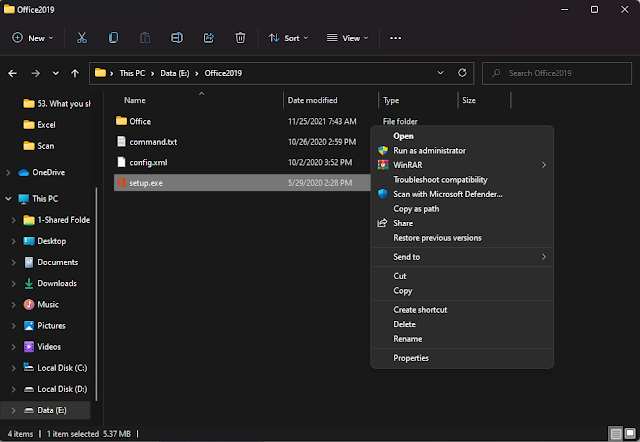The height and width of the screenshot is (442, 640).
Task: Expand the Documents tree node
Action: tap(13, 262)
